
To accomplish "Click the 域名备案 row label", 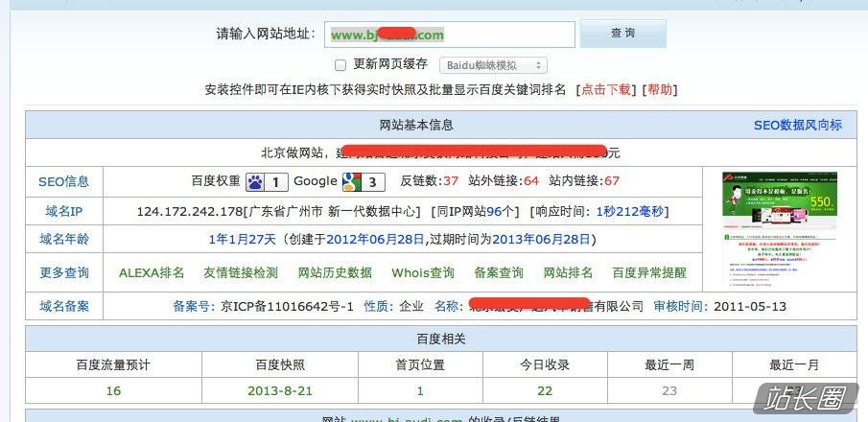I will (x=64, y=306).
